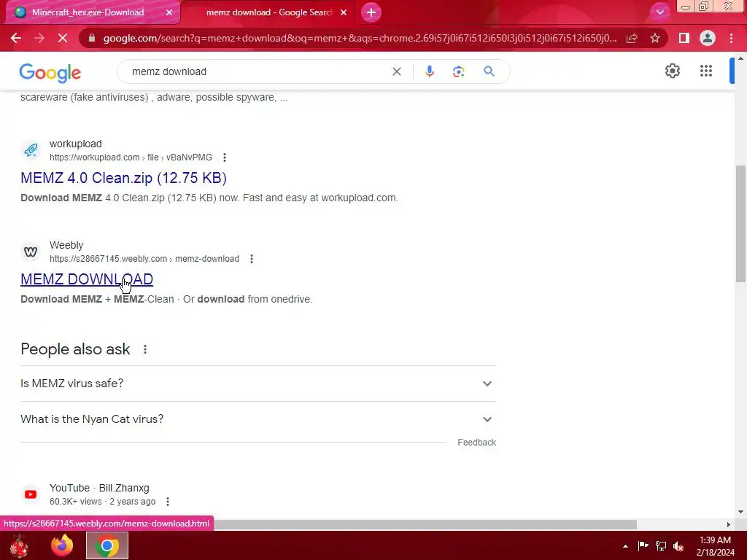The width and height of the screenshot is (747, 560).
Task: Open the browser side panel
Action: click(684, 38)
